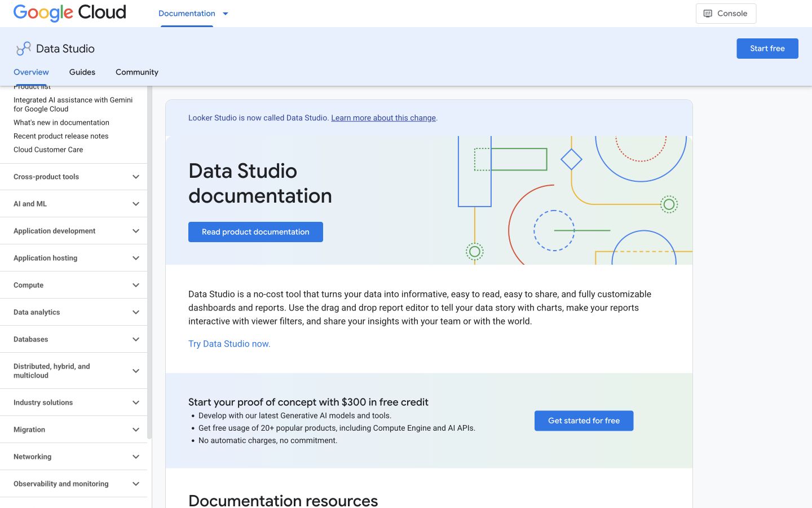Switch to the Community tab

137,72
